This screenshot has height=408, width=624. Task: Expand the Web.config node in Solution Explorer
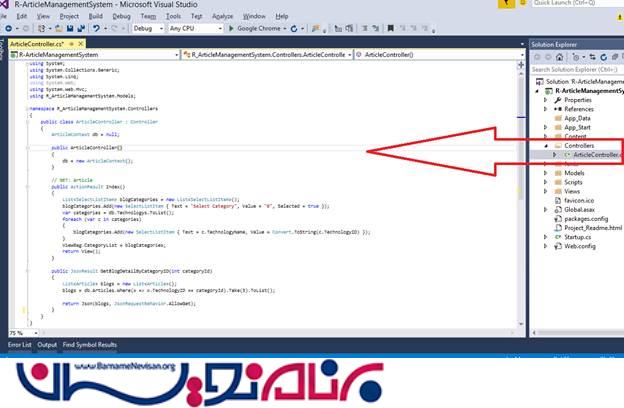(546, 246)
